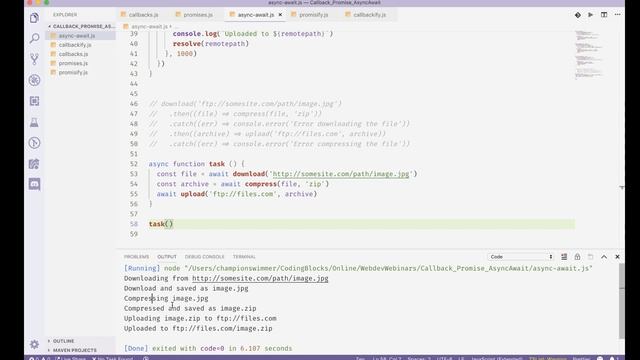Viewport: 640px width, 360px height.
Task: Click 'async function task' declaration text
Action: click(187, 164)
